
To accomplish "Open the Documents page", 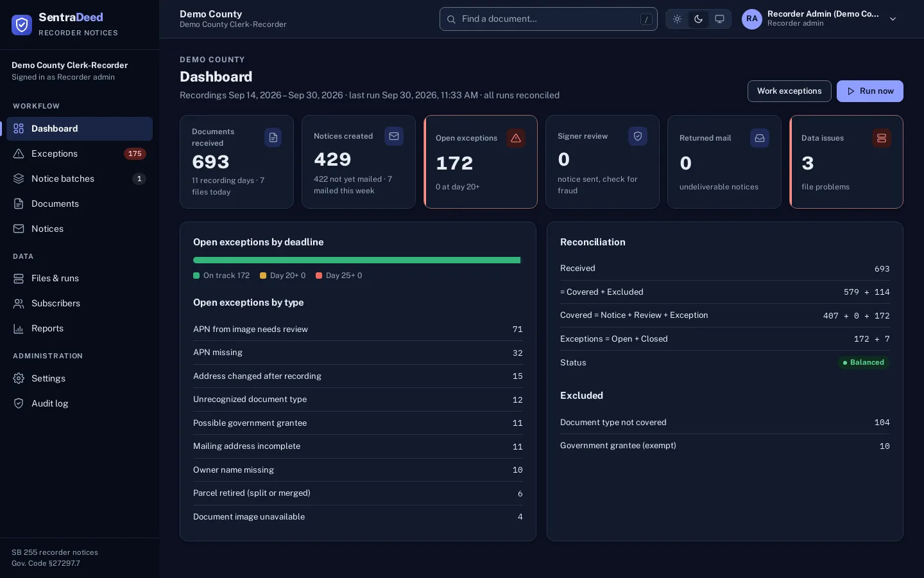I will tap(80, 204).
